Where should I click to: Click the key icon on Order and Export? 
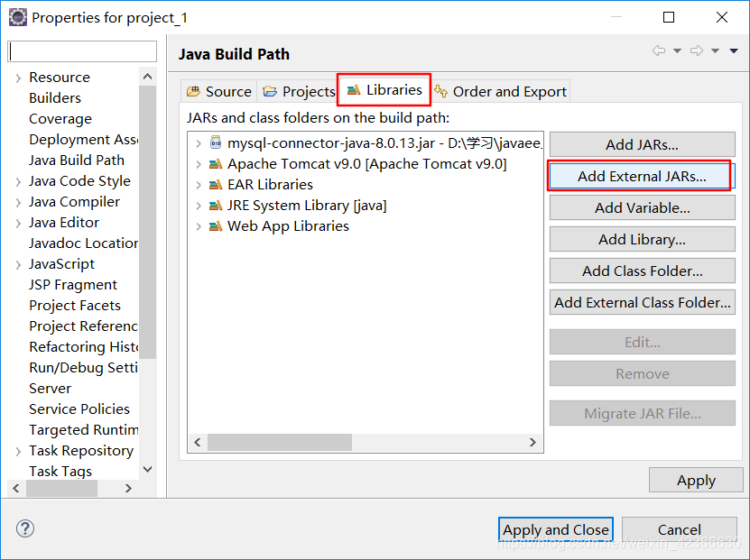[x=441, y=91]
